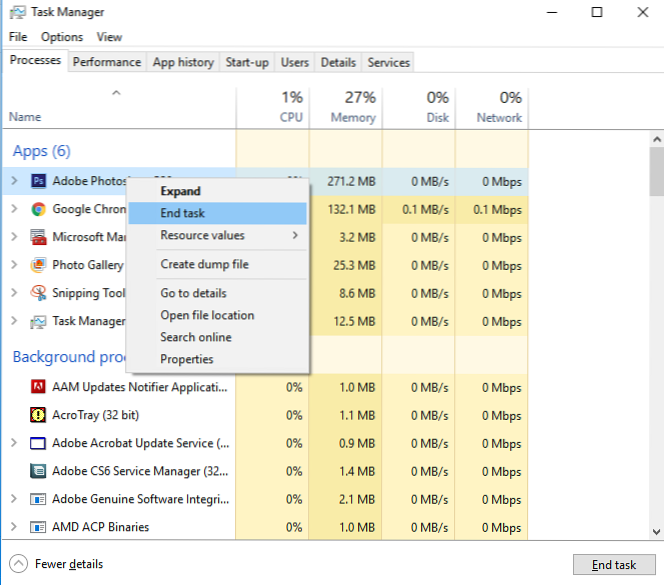This screenshot has height=586, width=664.
Task: Expand the Photo Gallery process group
Action: coord(14,265)
